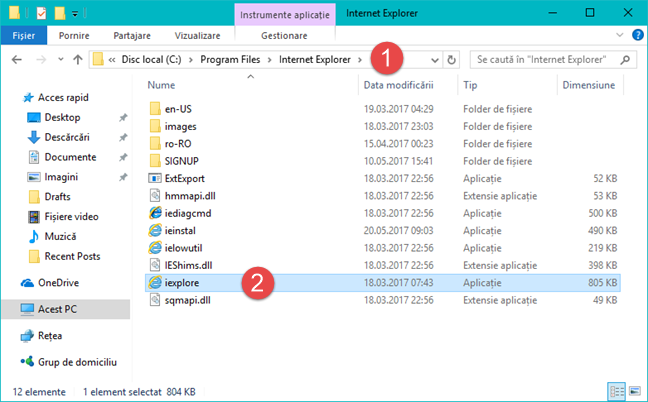Switch to large icons view in status bar
This screenshot has height=402, width=648.
(635, 391)
